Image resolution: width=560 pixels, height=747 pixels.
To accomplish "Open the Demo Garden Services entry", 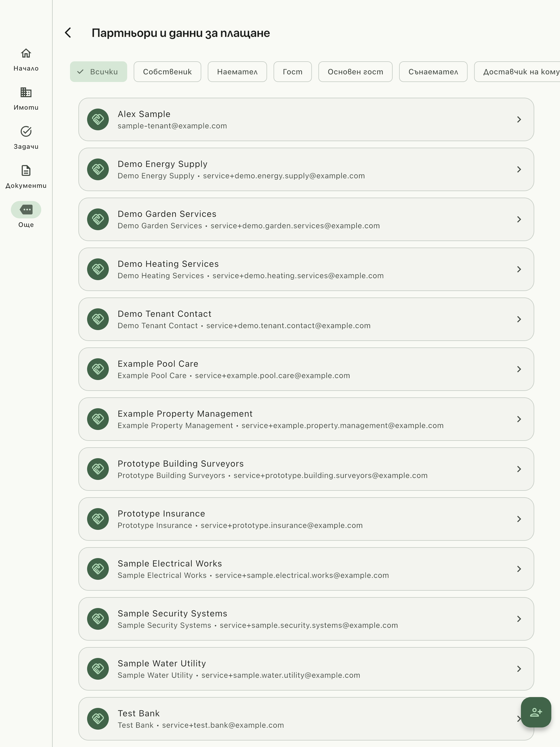I will (306, 219).
